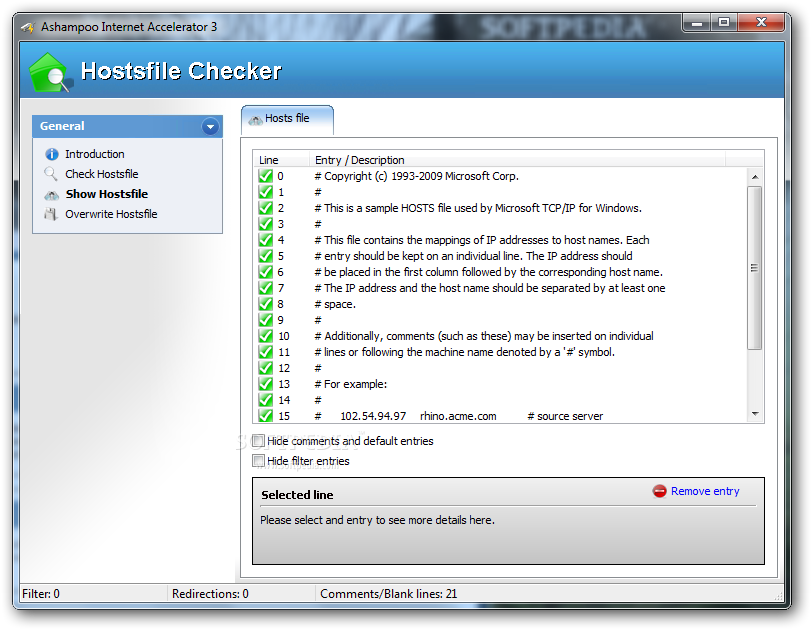Click the Show Hostsfile icon
The height and width of the screenshot is (630, 812).
tap(52, 195)
